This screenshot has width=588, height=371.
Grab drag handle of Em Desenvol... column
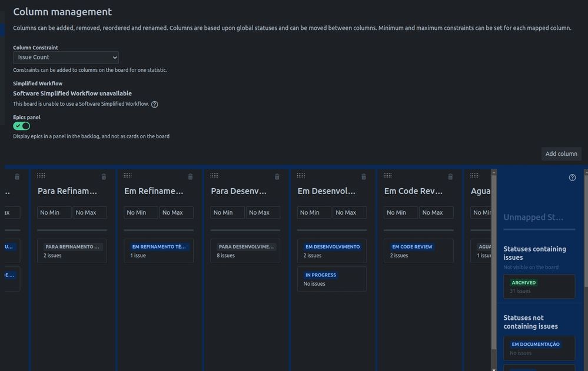tap(301, 175)
